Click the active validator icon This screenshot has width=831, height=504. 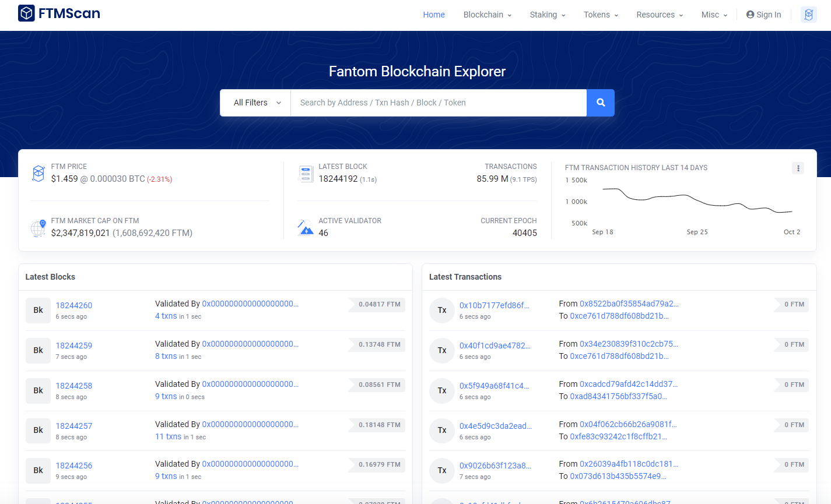[306, 228]
